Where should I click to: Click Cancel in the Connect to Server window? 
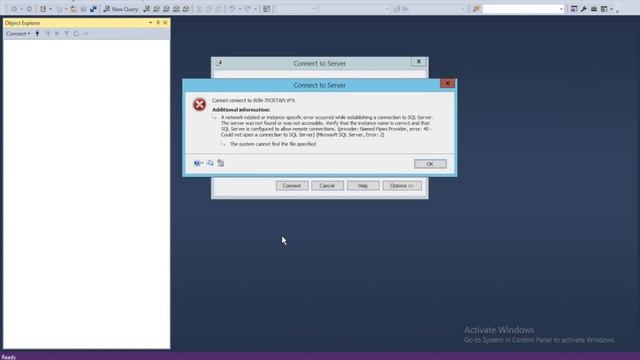327,186
